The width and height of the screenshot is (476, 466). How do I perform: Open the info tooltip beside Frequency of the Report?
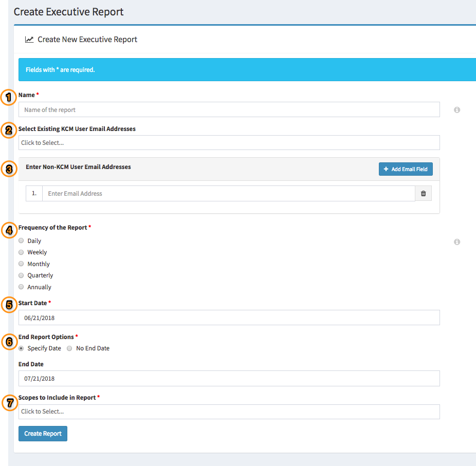click(457, 242)
